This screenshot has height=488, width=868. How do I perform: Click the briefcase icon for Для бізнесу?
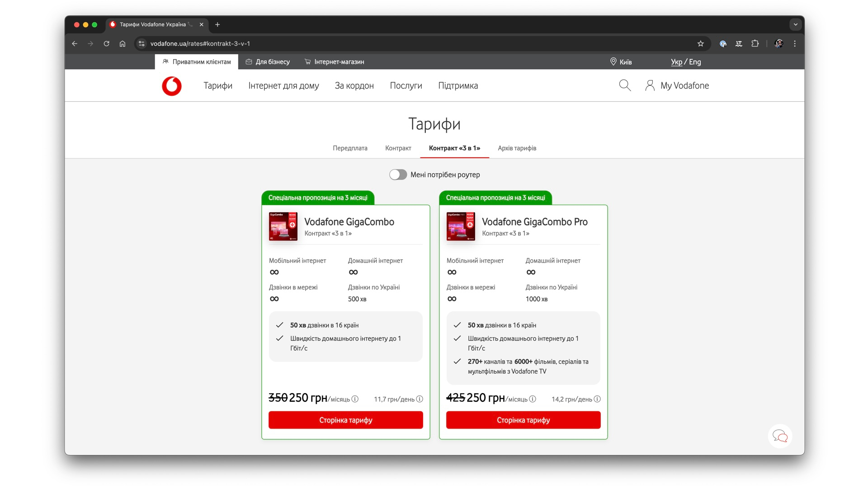(249, 61)
